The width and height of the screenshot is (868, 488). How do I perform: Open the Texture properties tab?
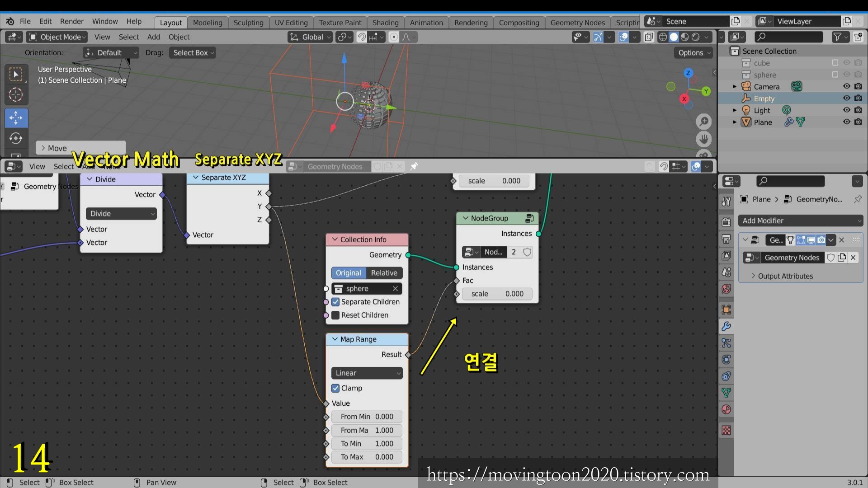726,430
